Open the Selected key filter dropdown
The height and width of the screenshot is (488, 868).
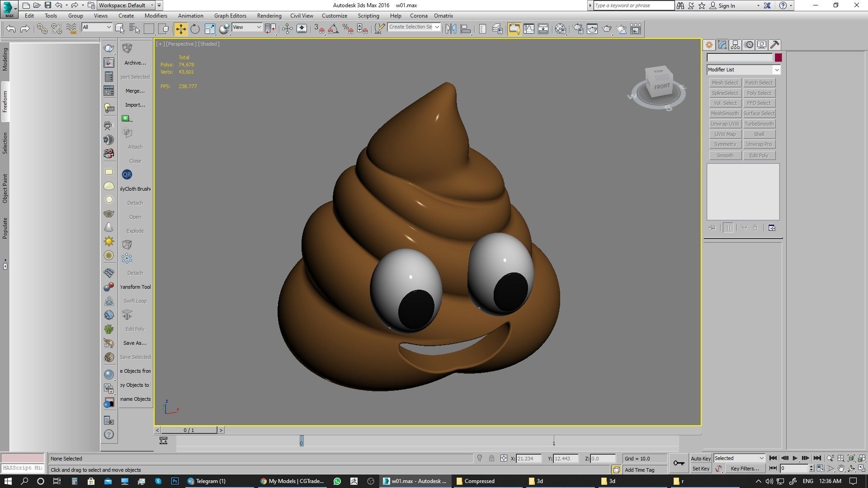(x=739, y=458)
